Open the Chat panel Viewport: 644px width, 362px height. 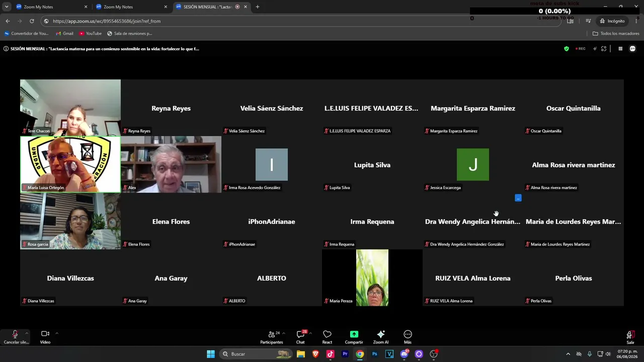[300, 337]
